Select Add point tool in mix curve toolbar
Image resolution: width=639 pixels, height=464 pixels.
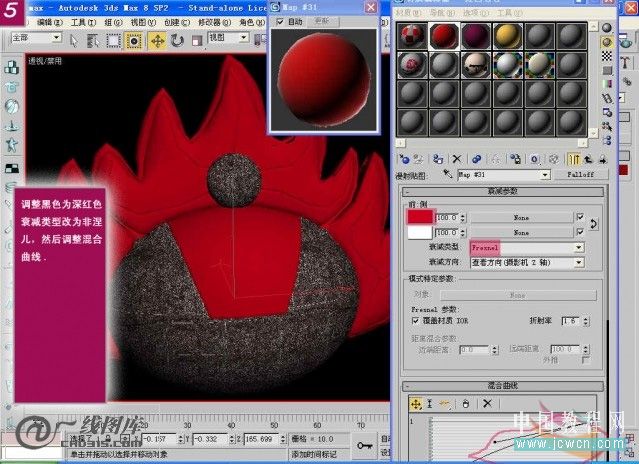pyautogui.click(x=444, y=404)
